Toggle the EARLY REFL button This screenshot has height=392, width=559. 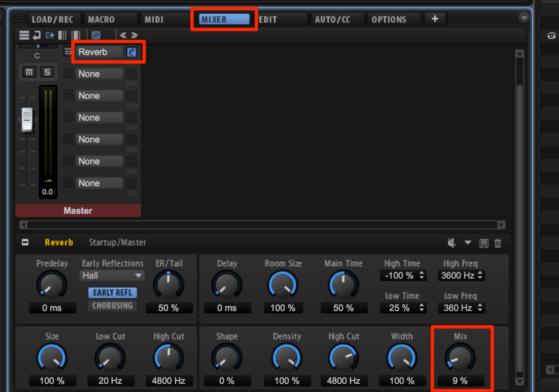click(x=112, y=292)
